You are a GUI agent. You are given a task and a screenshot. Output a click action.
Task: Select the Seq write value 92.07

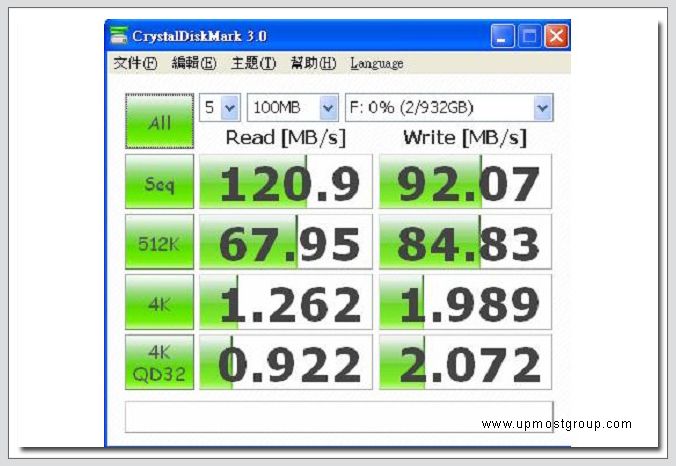tap(465, 181)
